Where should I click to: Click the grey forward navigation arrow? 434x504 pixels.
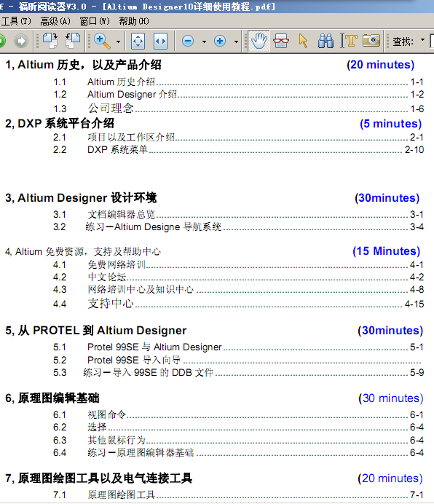tap(21, 41)
